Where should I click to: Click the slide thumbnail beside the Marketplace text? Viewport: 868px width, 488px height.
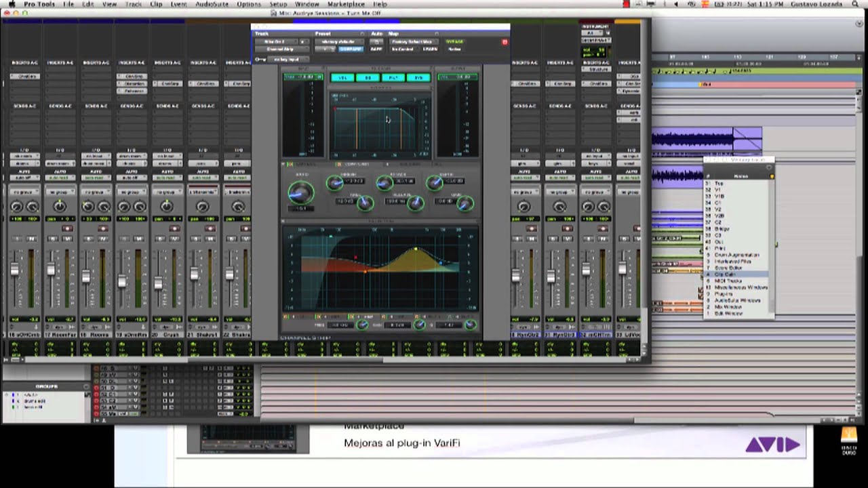(248, 439)
